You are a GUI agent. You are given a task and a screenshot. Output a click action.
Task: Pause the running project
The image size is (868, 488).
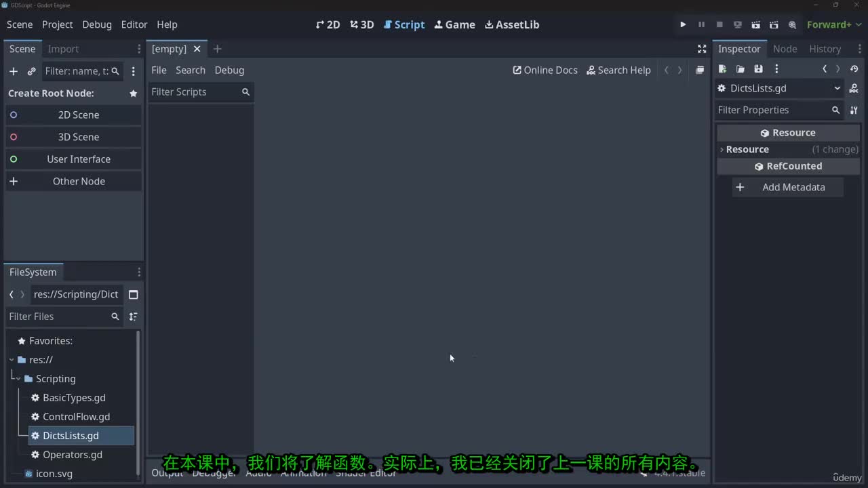(x=701, y=24)
